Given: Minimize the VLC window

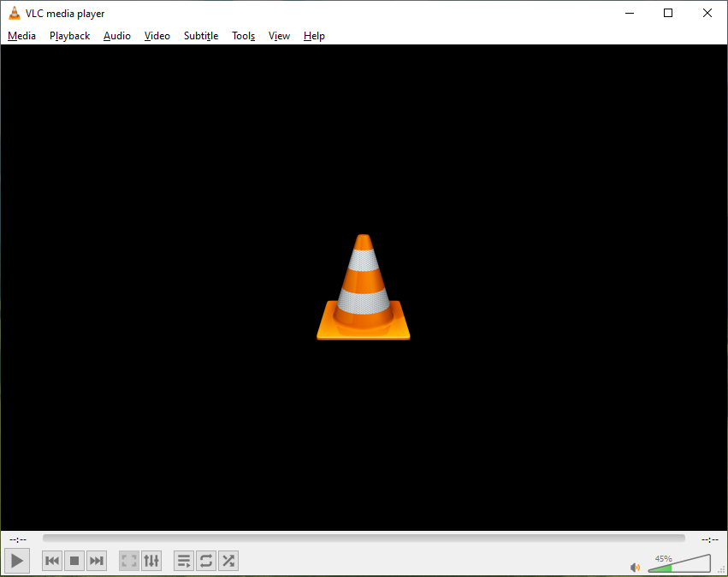Looking at the screenshot, I should [x=630, y=13].
